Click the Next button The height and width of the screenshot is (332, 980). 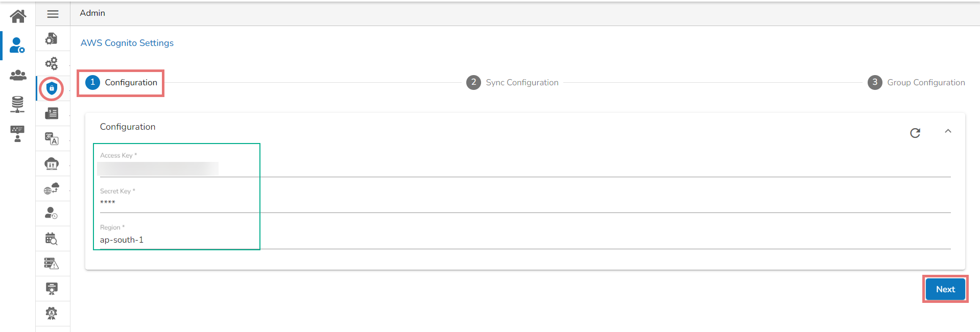(945, 289)
